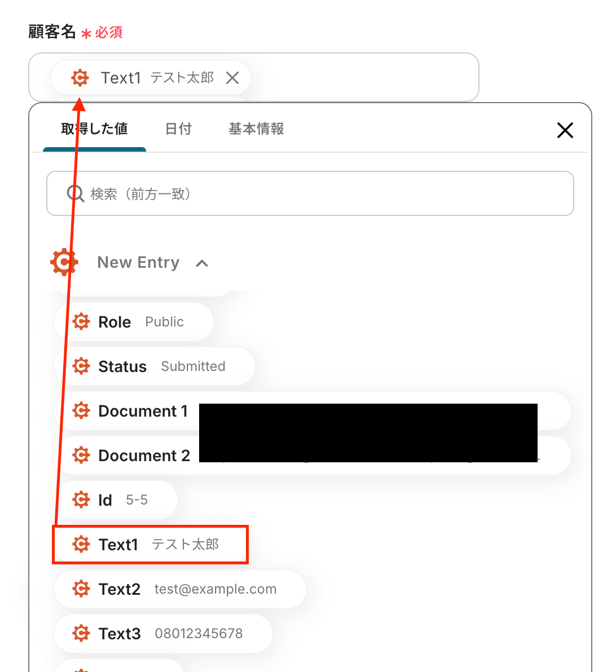Click the magnifier search icon
The width and height of the screenshot is (616, 672).
tap(76, 194)
